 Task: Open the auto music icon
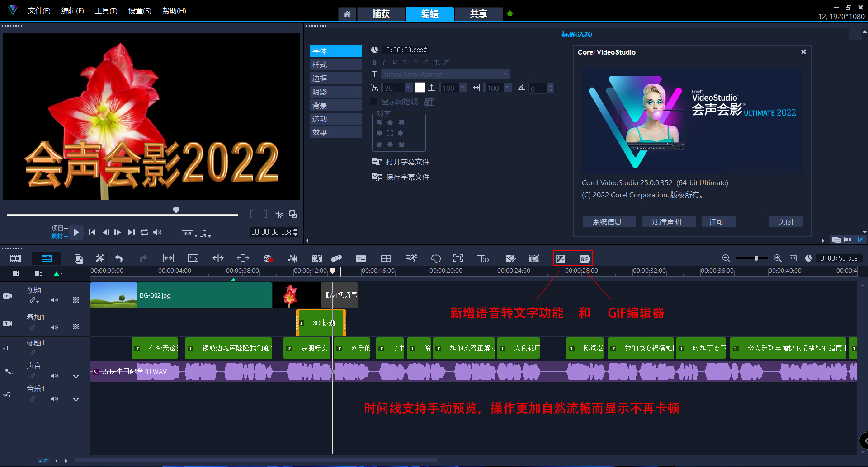[x=317, y=258]
